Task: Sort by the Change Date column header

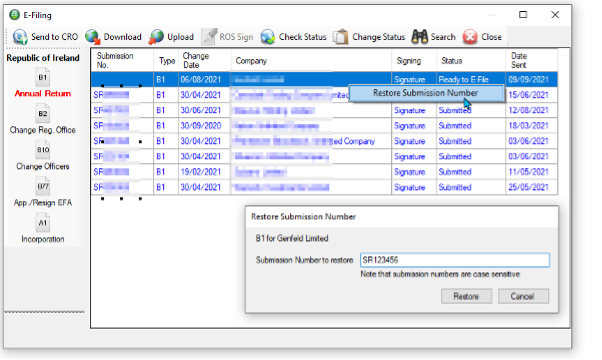Action: (205, 60)
